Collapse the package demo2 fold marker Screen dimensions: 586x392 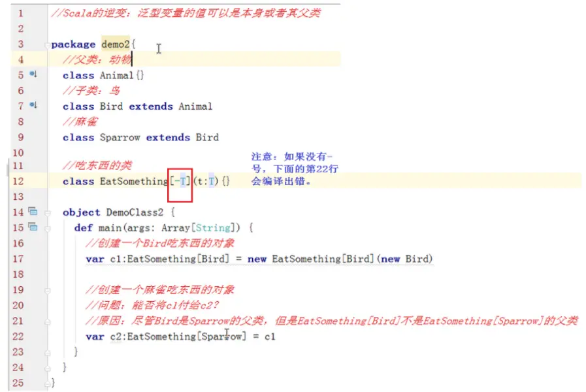point(48,45)
